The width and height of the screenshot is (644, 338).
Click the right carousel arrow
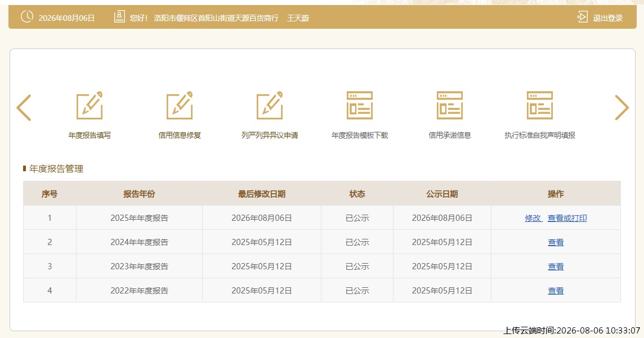[x=621, y=108]
